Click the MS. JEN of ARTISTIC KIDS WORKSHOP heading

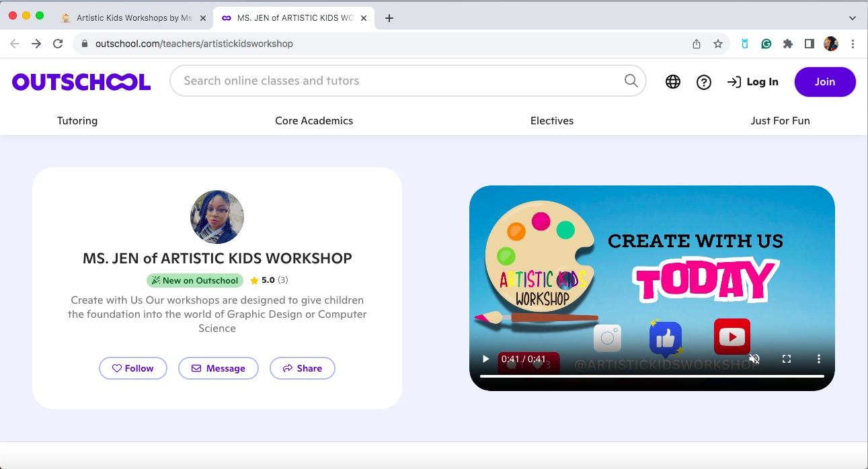click(x=217, y=258)
